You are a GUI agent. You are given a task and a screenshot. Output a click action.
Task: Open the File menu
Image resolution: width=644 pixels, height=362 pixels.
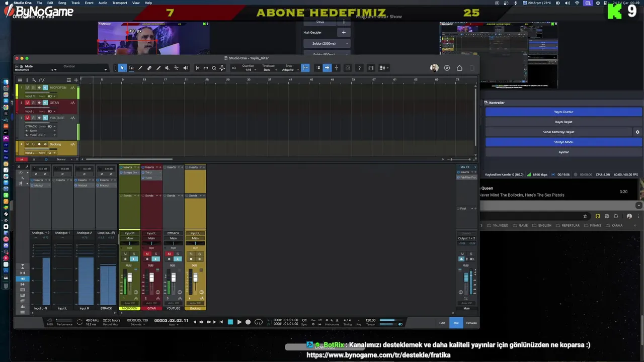point(39,3)
